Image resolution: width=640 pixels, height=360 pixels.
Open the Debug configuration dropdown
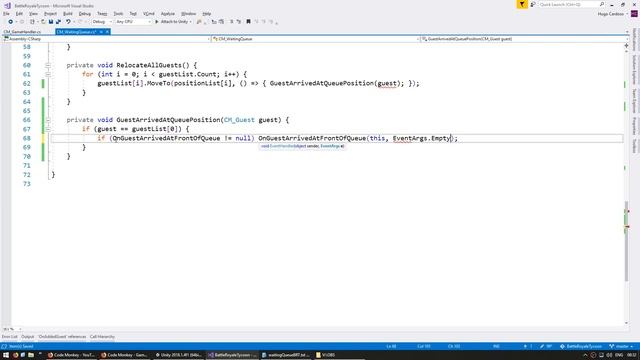102,22
